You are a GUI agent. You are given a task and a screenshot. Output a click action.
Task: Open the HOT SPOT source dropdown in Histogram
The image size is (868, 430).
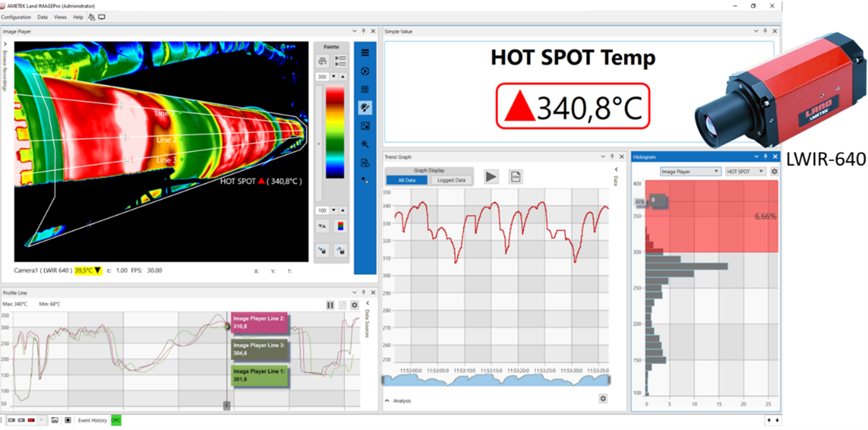pos(744,171)
